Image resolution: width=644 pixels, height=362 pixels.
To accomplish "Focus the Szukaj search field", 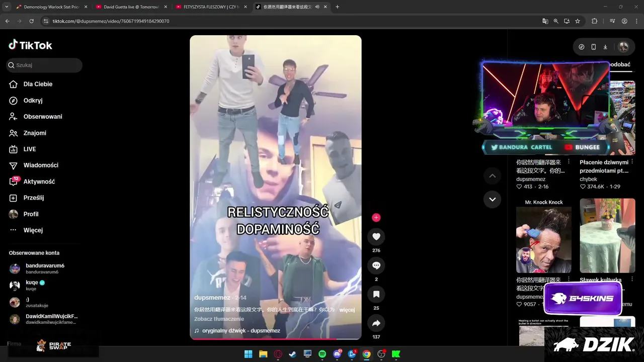I will tap(44, 65).
